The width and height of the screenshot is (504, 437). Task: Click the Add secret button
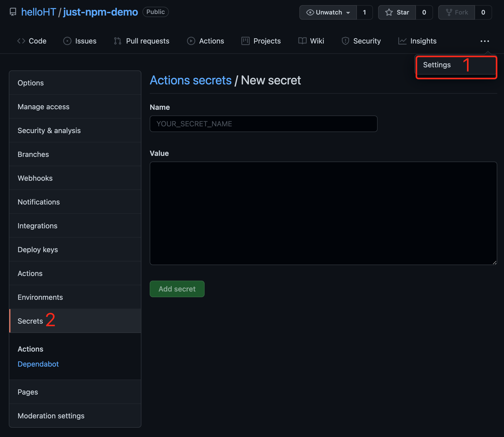tap(177, 289)
